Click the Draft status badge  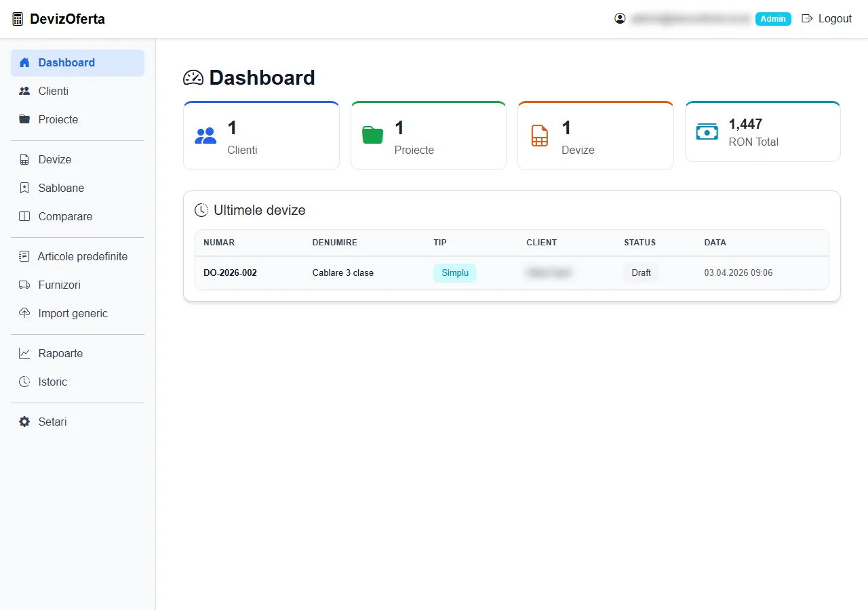click(641, 273)
